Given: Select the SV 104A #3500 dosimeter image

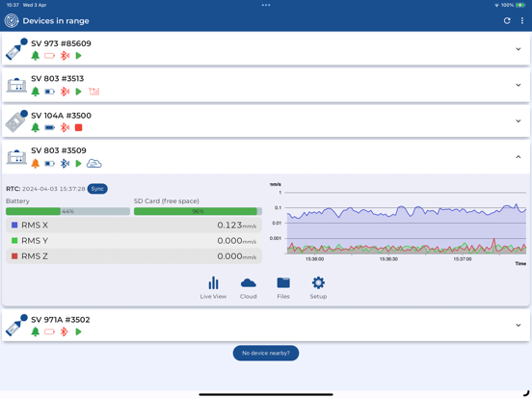Looking at the screenshot, I should coord(16,121).
